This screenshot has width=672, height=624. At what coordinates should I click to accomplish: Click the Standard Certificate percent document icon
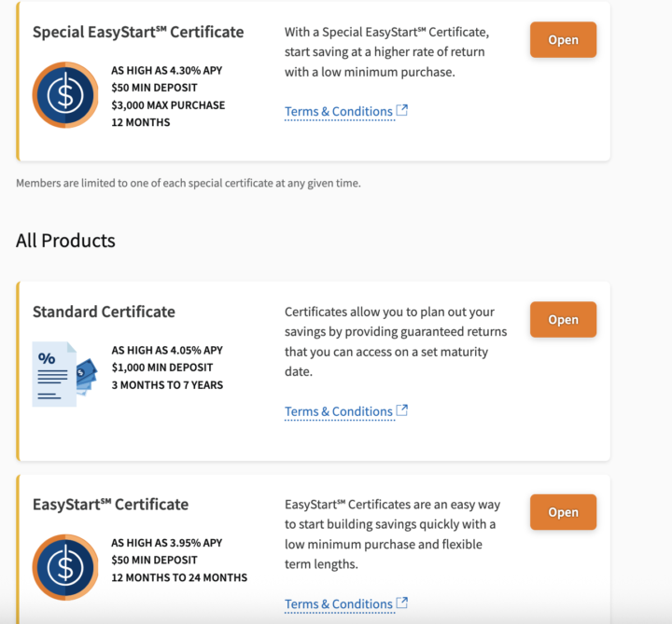click(64, 374)
